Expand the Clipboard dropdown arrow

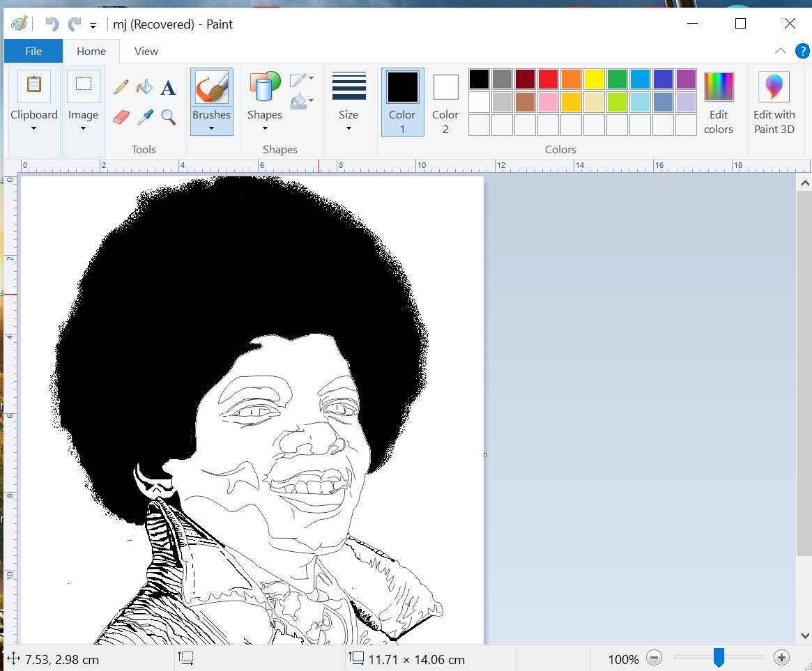(x=33, y=128)
